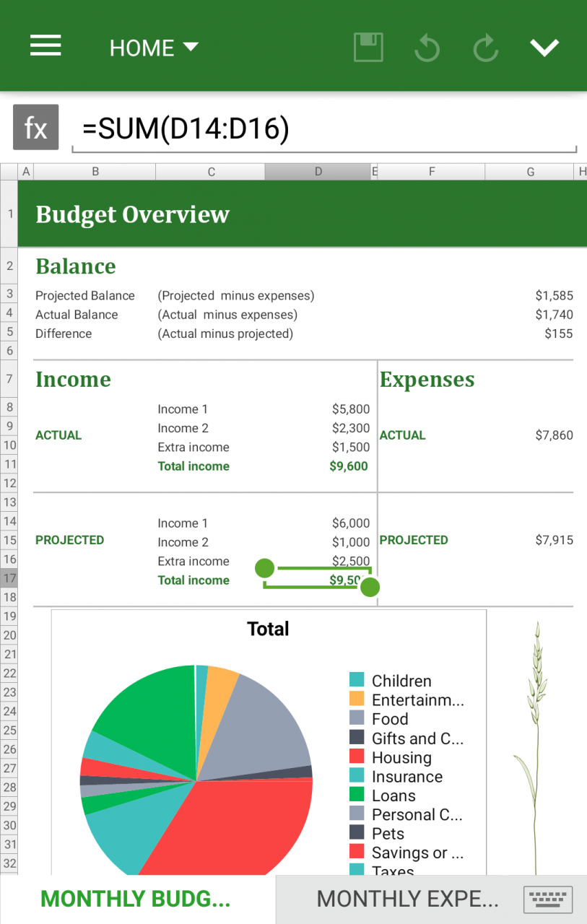The image size is (587, 924).
Task: Click the Housing red legend swatch
Action: (x=357, y=757)
